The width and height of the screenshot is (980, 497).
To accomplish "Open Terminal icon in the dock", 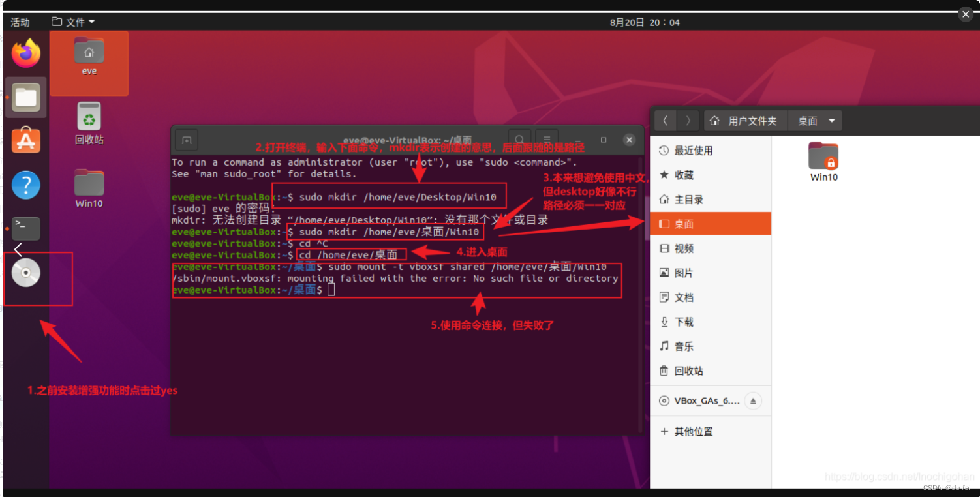I will (26, 228).
